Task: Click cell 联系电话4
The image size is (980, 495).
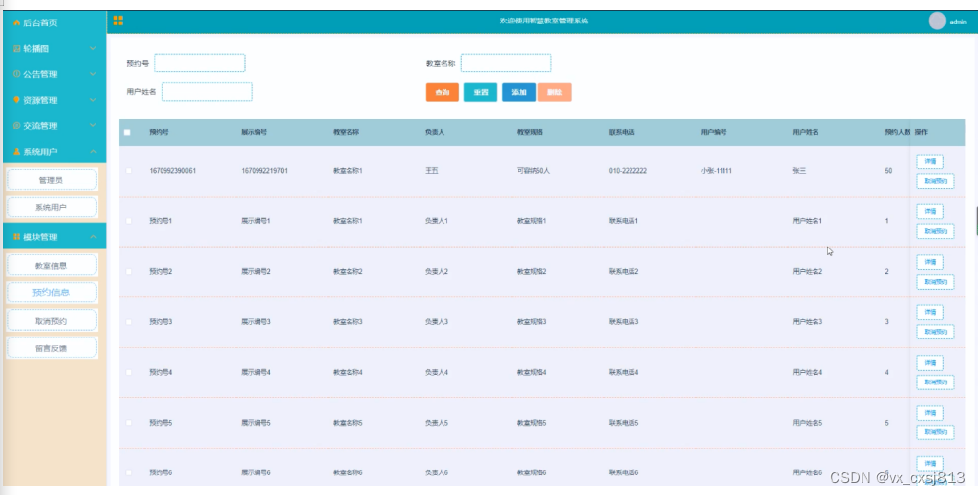Action: 624,372
